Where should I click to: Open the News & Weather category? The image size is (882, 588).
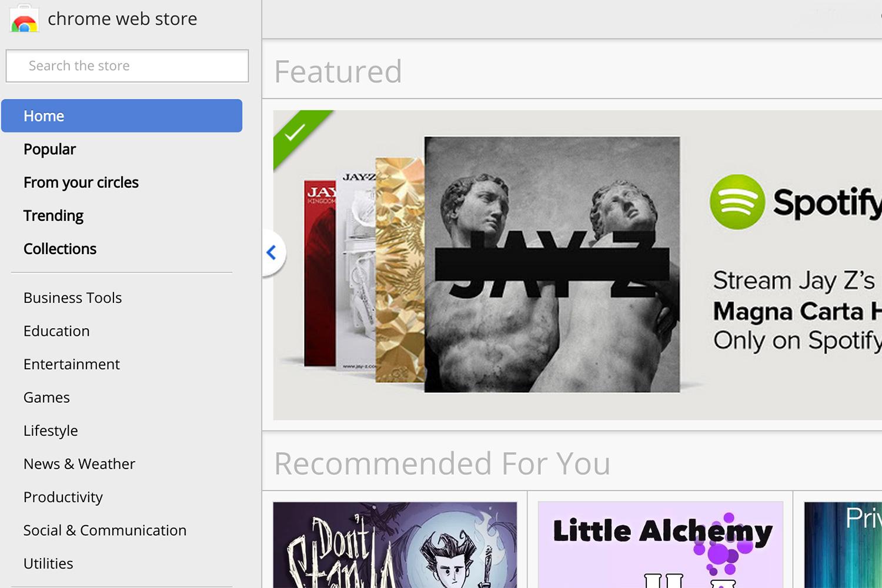pos(79,464)
